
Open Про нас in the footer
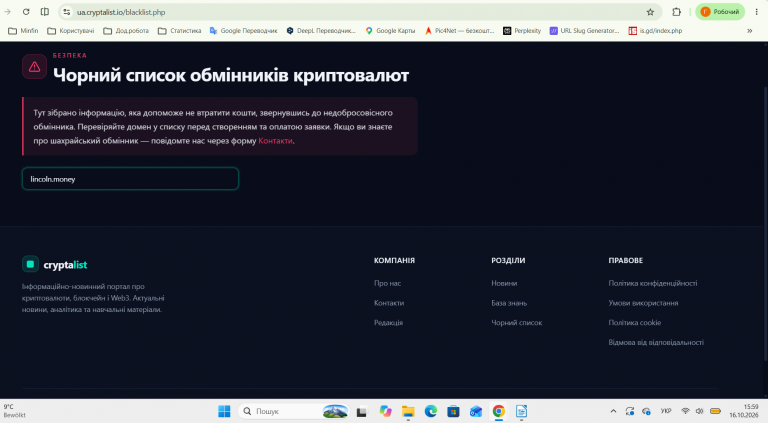387,283
